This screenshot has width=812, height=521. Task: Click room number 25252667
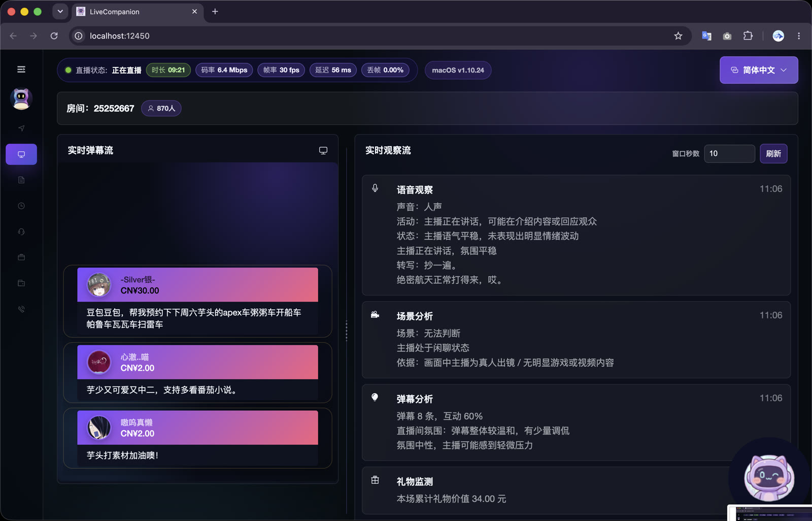(114, 108)
